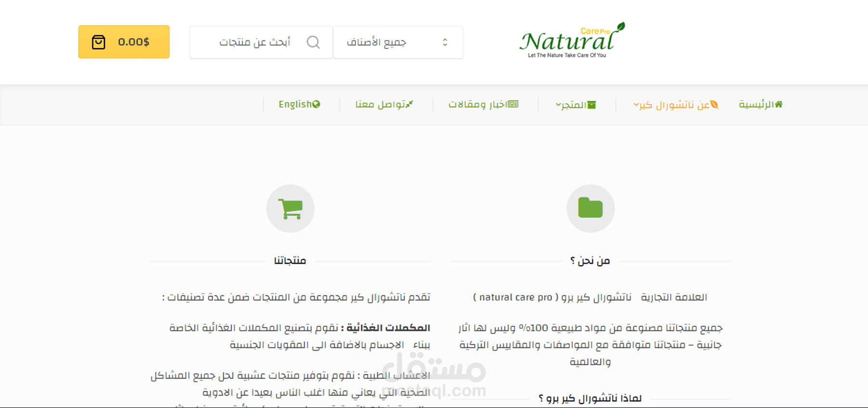Click the Let The Nature Take Care Of You tagline
Screen dimensions: 868x408
567,55
